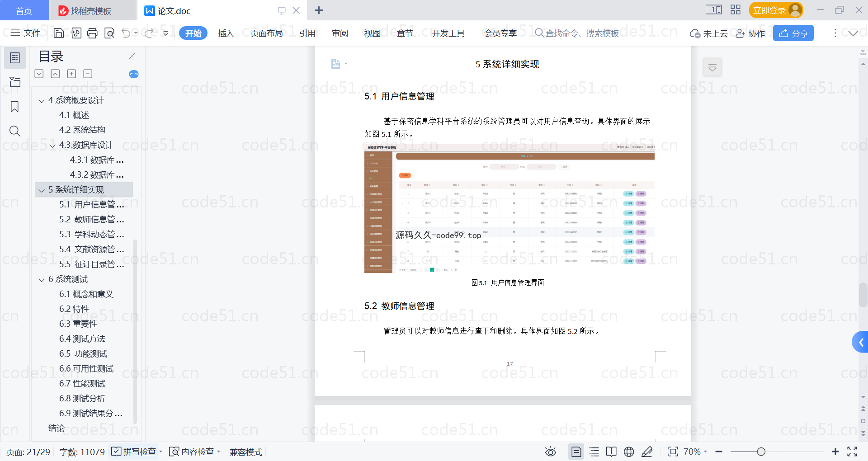Switch to outline view icon
Image resolution: width=868 pixels, height=461 pixels.
[x=594, y=452]
